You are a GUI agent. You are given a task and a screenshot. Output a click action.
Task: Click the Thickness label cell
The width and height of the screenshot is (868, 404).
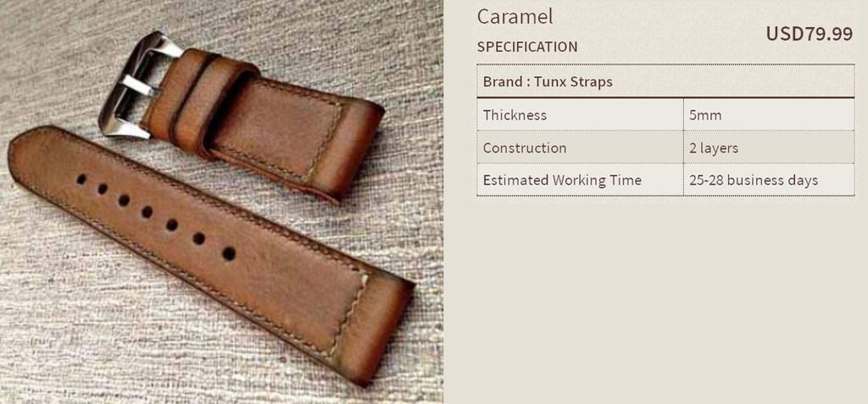click(580, 115)
